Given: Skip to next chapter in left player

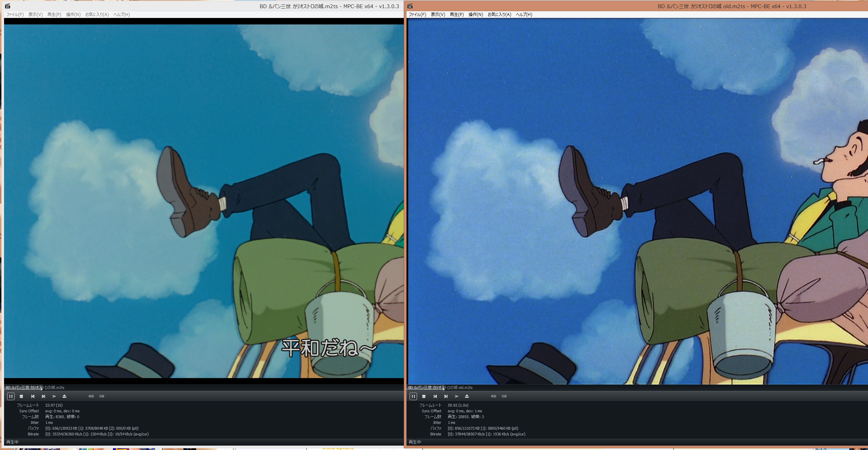Looking at the screenshot, I should point(43,396).
